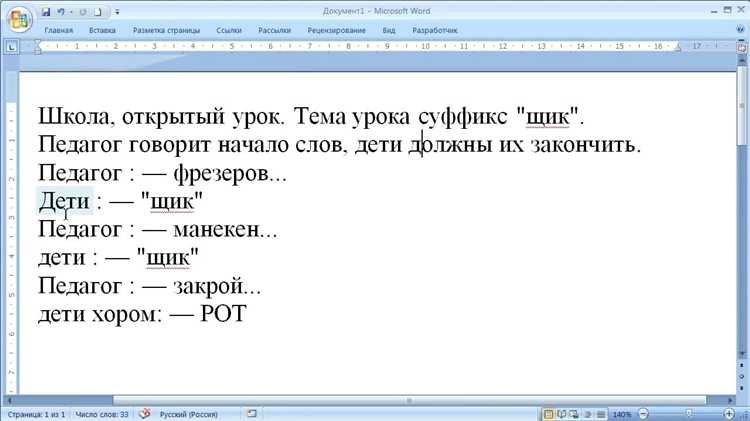This screenshot has width=750, height=421.
Task: Toggle ruler visibility button above scrollbar
Action: (x=741, y=47)
